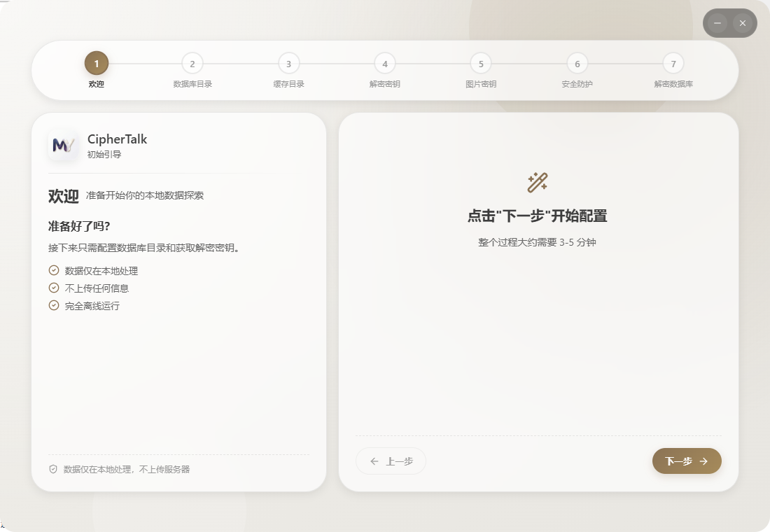This screenshot has height=532, width=770.
Task: Select step 1 欢迎 circle
Action: 96,63
